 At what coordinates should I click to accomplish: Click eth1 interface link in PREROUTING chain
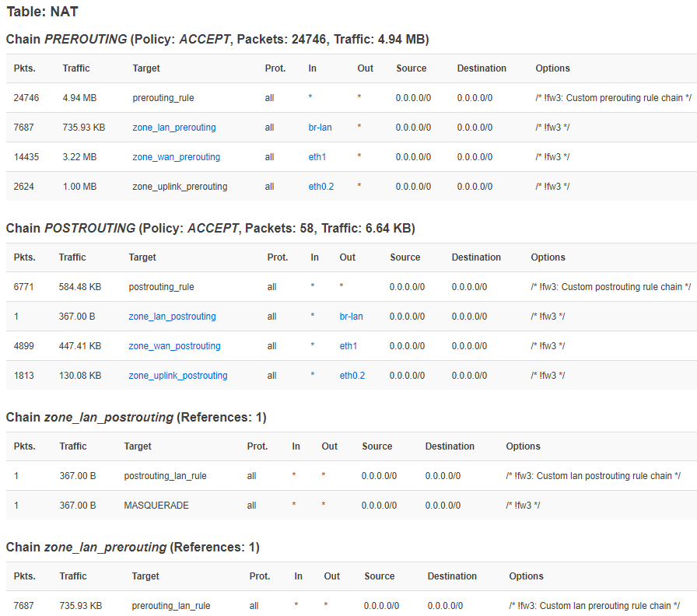[317, 157]
